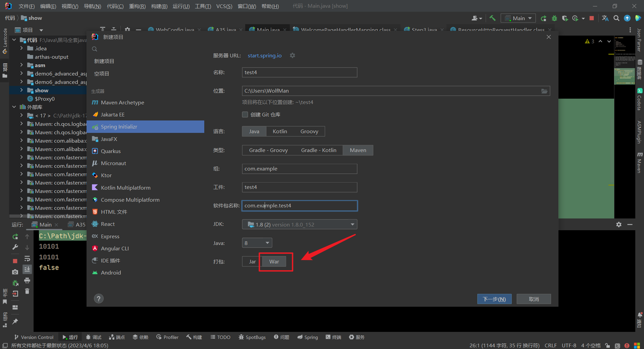Choose Jar packaging
This screenshot has width=644, height=349.
[x=253, y=261]
